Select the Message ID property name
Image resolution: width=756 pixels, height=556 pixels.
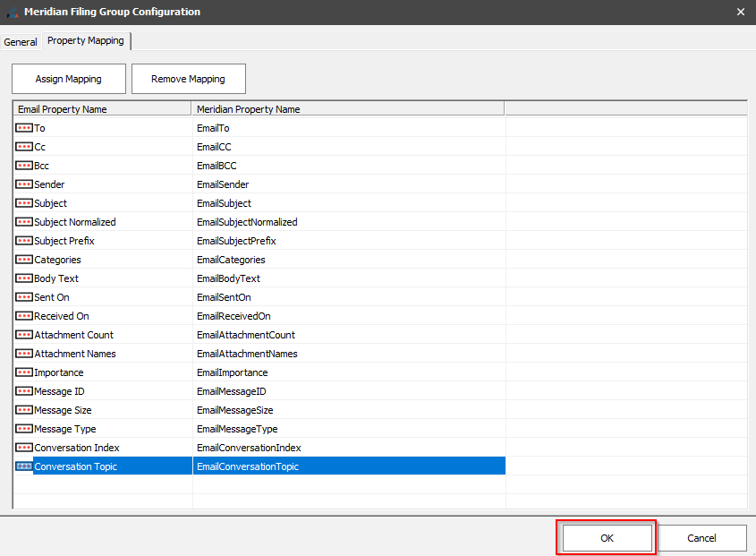point(59,391)
